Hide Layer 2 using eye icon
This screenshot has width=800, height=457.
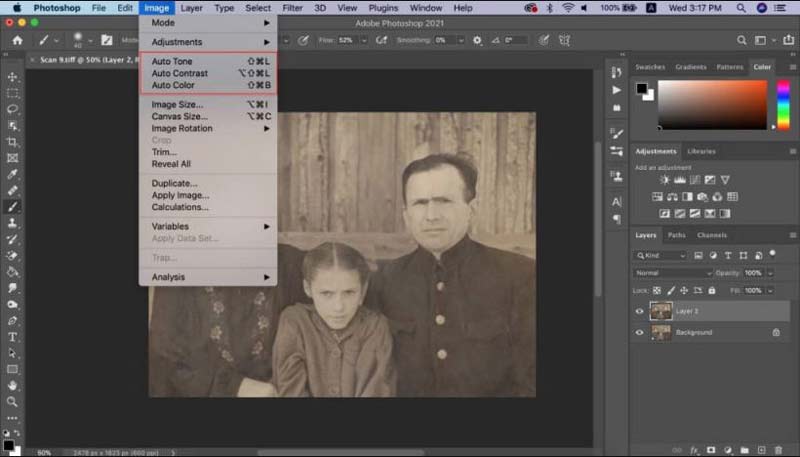click(640, 311)
